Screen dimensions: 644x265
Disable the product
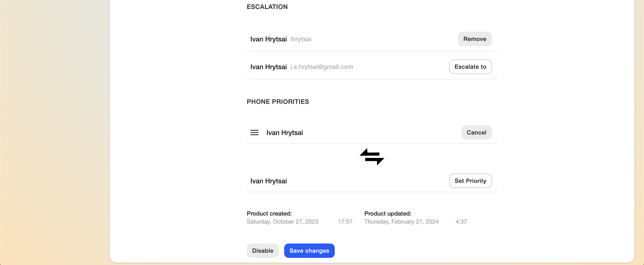(x=263, y=251)
